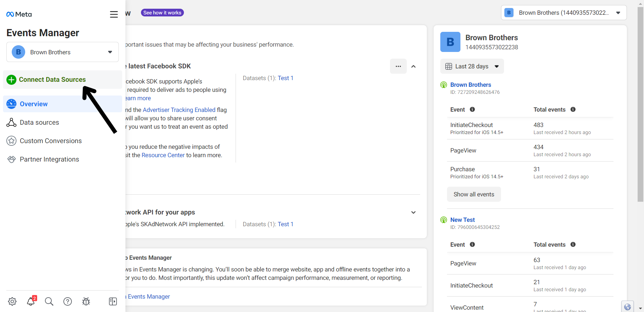Open Custom Conversions in the sidebar
The image size is (644, 312).
pos(62,141)
